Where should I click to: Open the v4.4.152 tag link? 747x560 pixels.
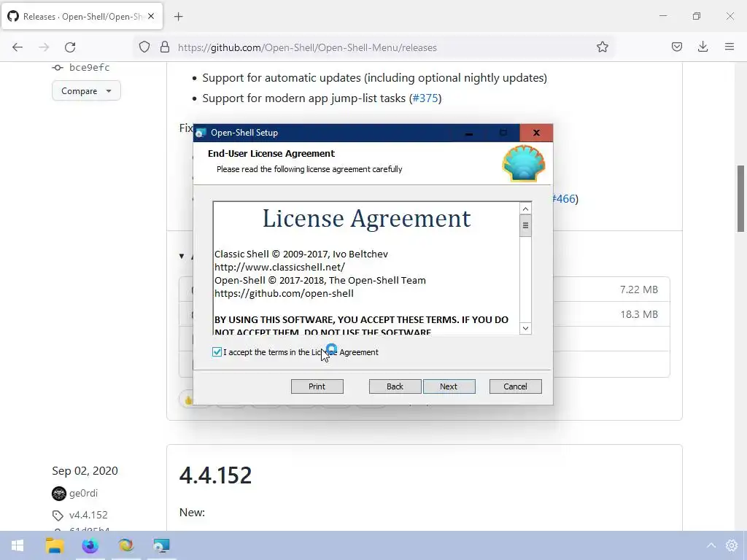[x=88, y=515]
